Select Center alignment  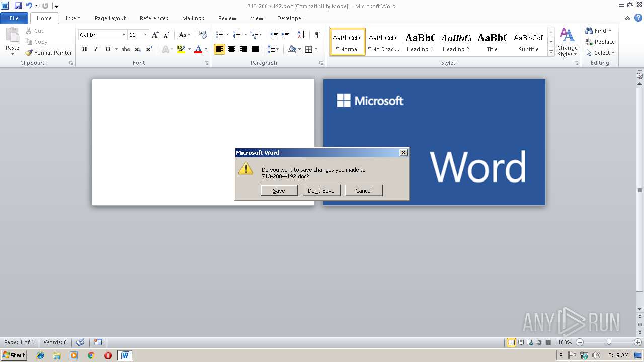231,49
